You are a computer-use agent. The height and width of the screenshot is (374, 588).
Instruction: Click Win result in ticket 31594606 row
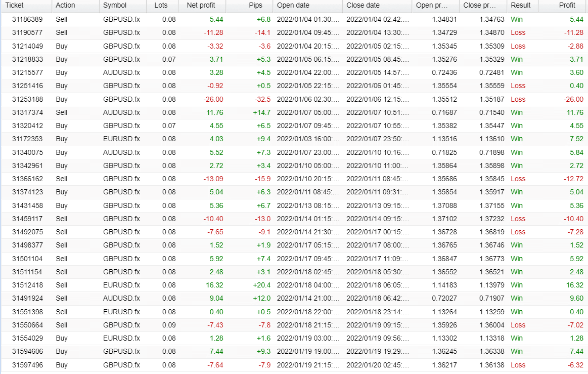point(516,351)
